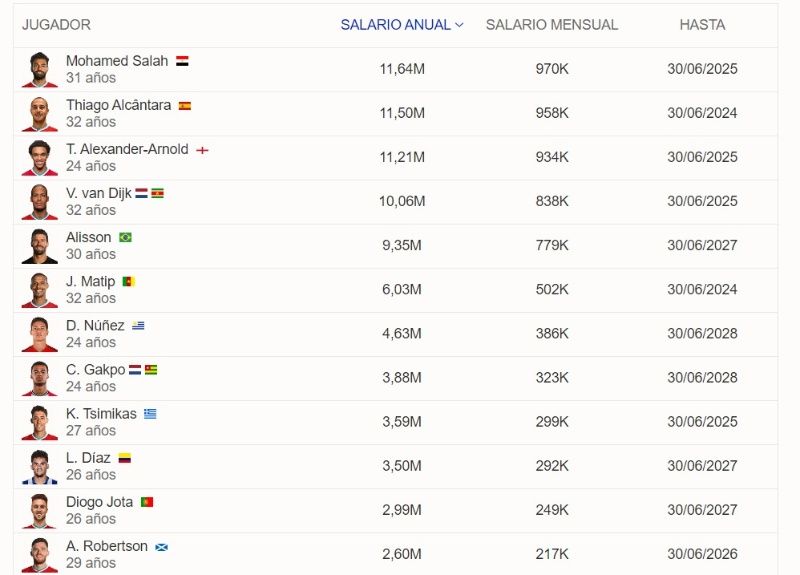Viewport: 800px width, 575px height.
Task: Click the Portugal flag beside Diogo Jota
Action: 147,502
